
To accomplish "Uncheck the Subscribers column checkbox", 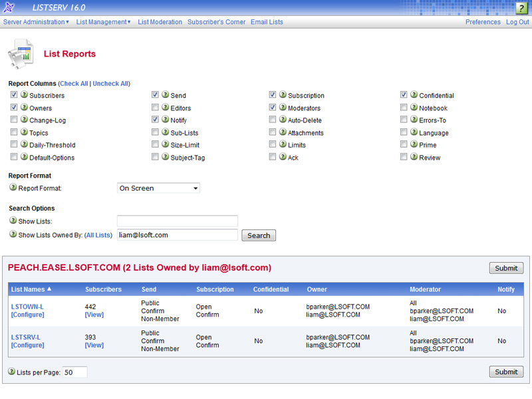I will [x=14, y=94].
